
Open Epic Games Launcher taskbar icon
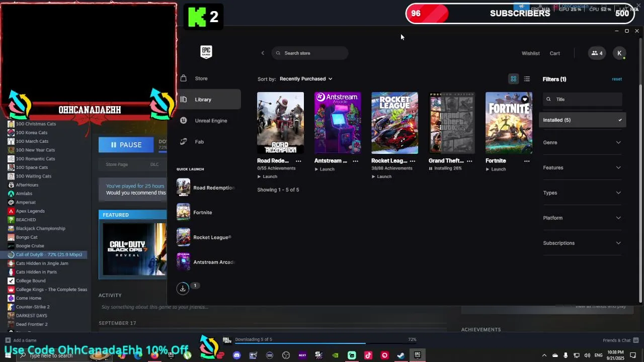click(x=418, y=355)
